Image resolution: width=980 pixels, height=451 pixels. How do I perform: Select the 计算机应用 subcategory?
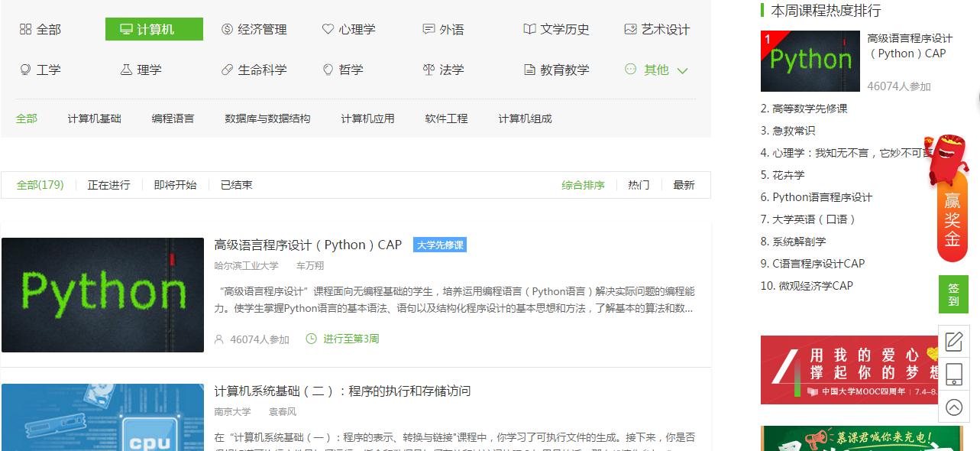(367, 118)
